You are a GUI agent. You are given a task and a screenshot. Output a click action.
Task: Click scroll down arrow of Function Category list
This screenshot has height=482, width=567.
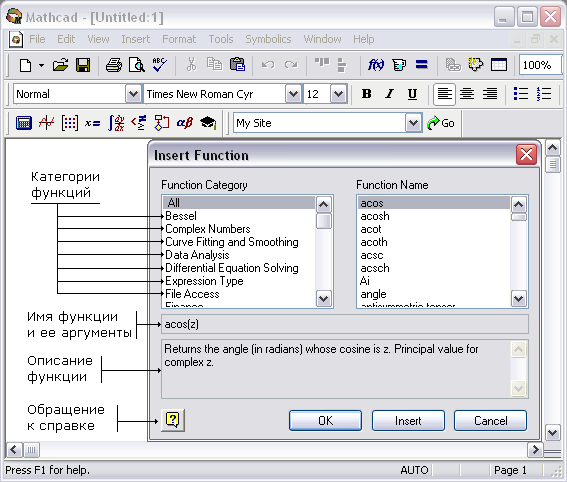coord(323,299)
